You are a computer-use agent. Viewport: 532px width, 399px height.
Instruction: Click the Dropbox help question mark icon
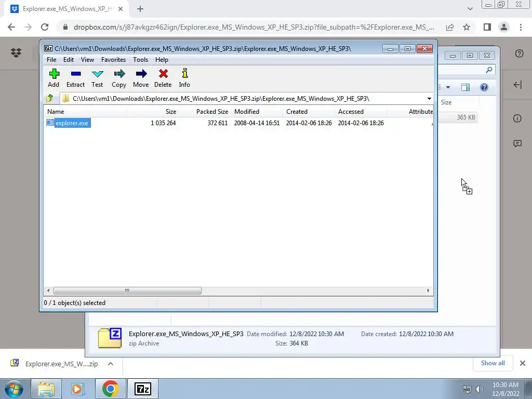click(519, 54)
